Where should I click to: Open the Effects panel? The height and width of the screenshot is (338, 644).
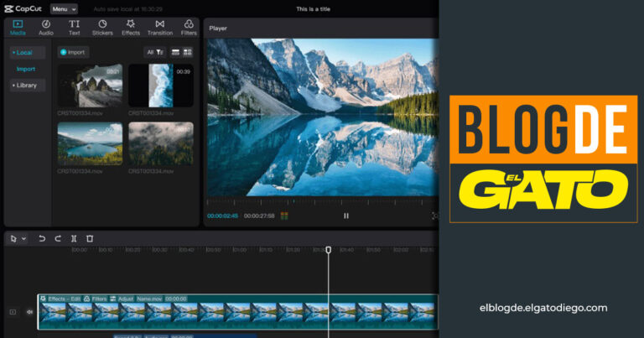131,28
